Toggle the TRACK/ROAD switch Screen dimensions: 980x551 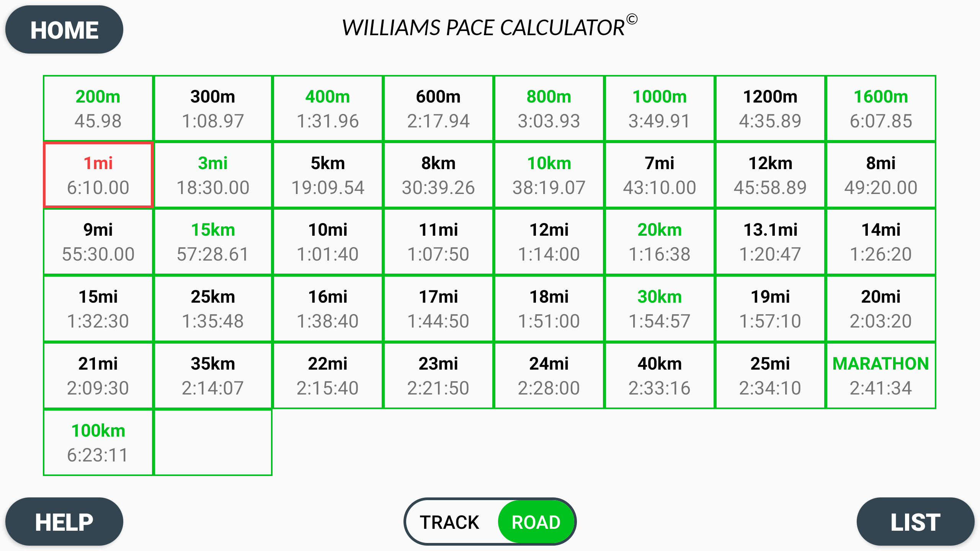pos(490,521)
